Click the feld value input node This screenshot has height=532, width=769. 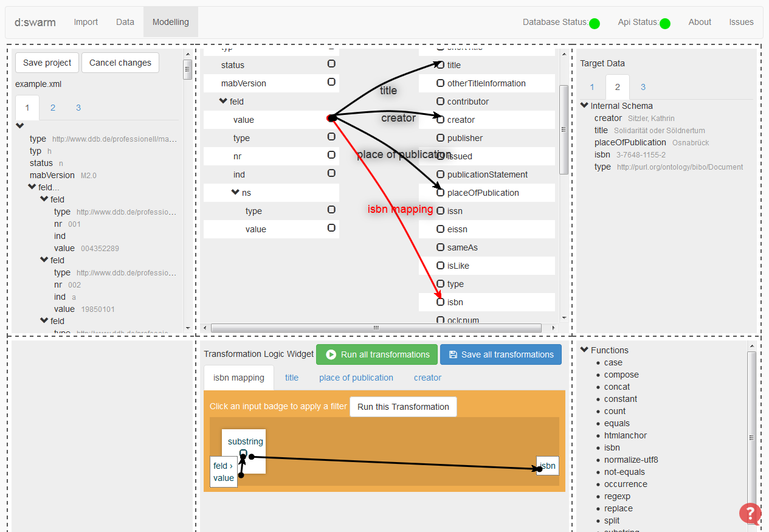(223, 472)
